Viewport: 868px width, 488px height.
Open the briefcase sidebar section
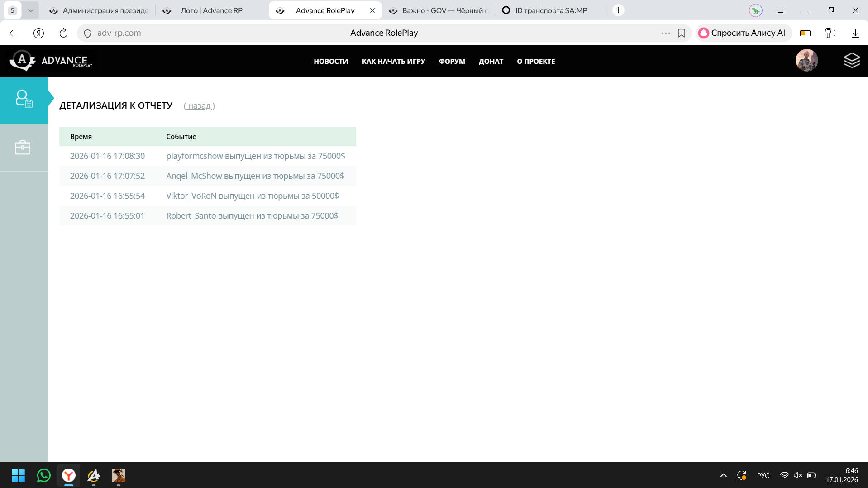point(23,148)
